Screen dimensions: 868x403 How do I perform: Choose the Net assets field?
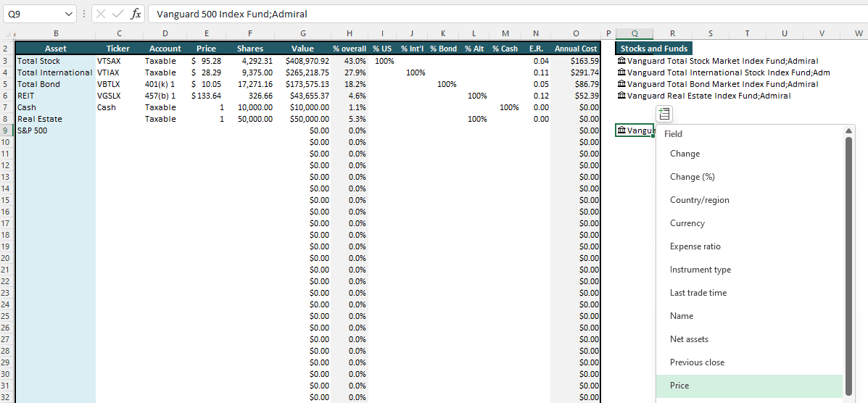click(x=750, y=339)
